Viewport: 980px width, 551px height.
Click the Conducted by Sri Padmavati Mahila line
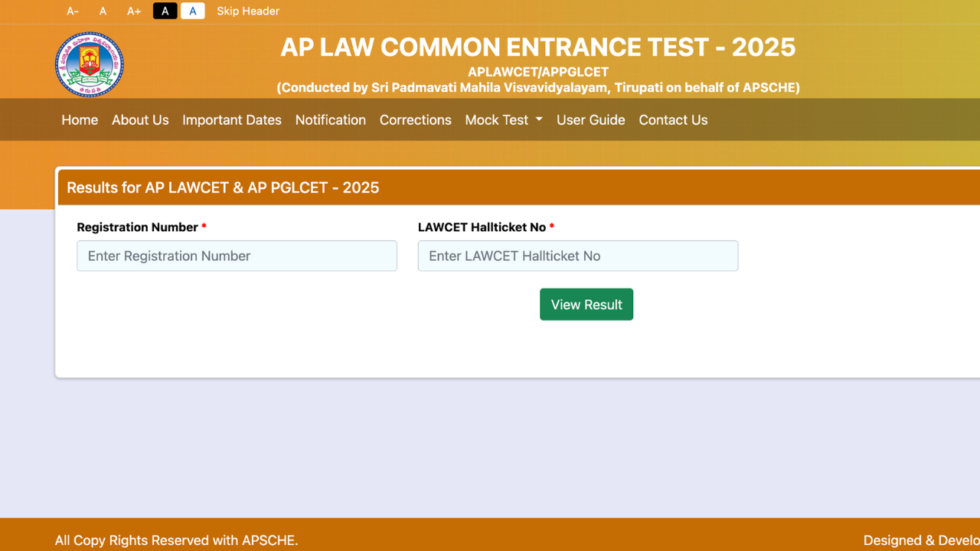(538, 87)
